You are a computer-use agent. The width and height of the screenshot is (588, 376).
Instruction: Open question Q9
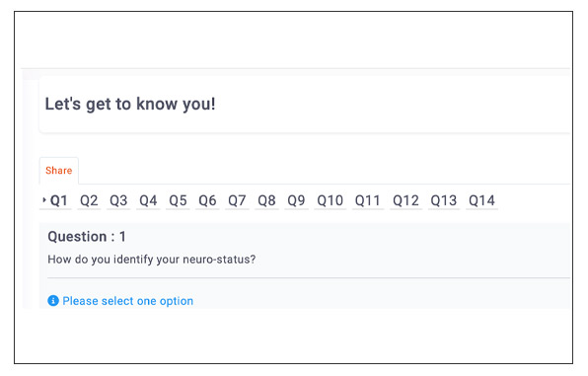coord(296,200)
